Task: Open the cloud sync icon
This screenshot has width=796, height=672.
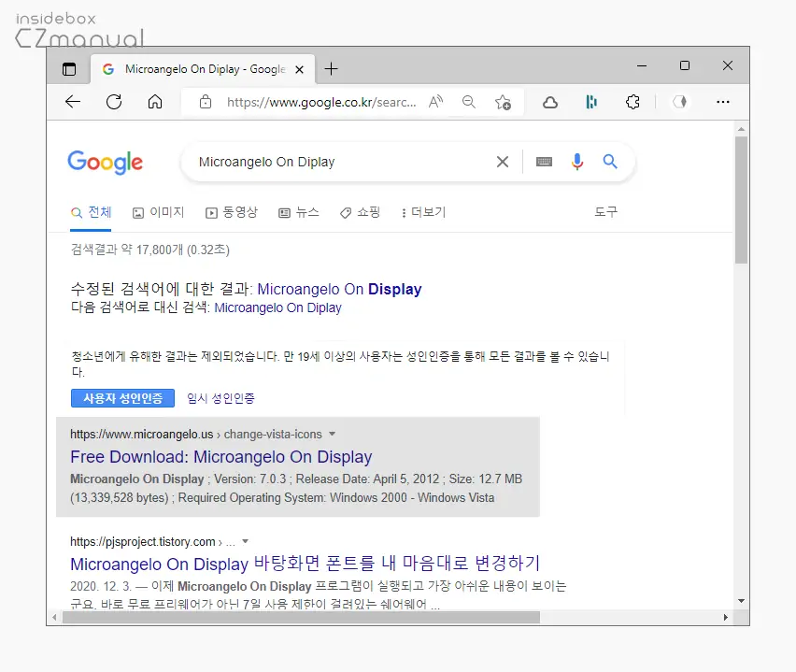Action: 552,102
